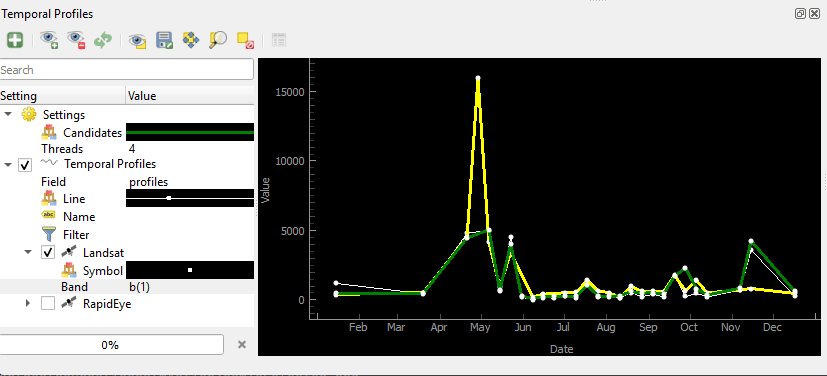Click the Oct tick label

[x=689, y=327]
